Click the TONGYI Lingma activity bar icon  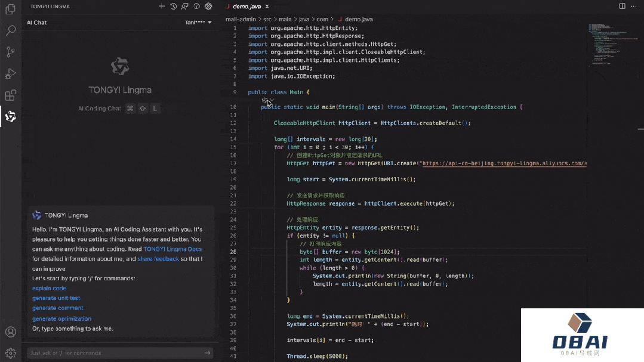pyautogui.click(x=10, y=116)
